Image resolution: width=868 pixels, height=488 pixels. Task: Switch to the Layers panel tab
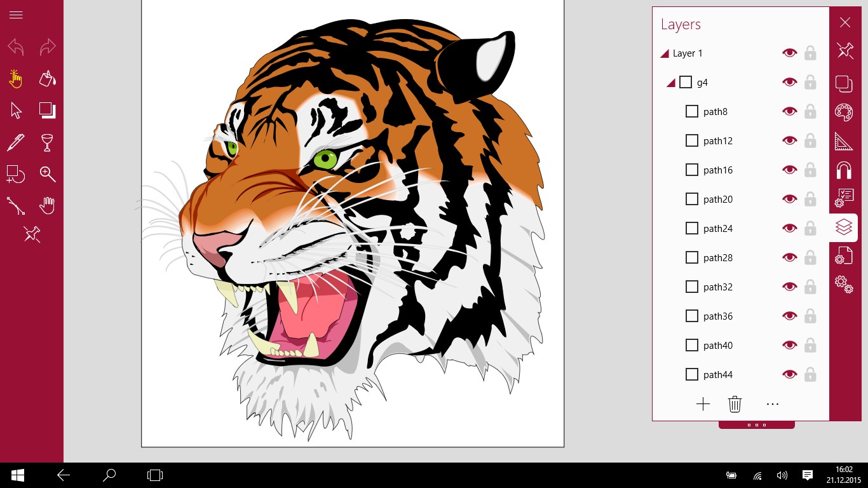[844, 227]
